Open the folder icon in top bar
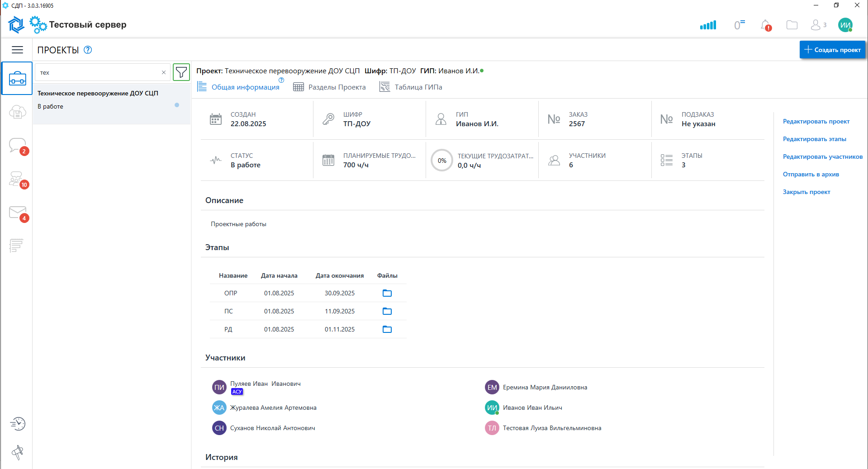The image size is (868, 469). [x=792, y=25]
